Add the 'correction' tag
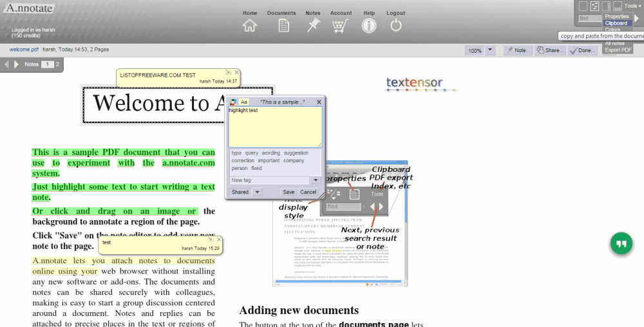 click(243, 160)
